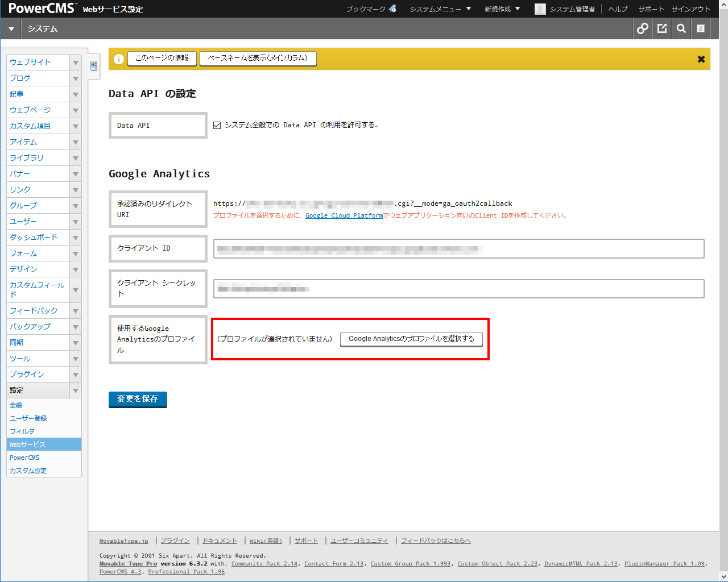Select カスタムフィールド in the sidebar
Image resolution: width=728 pixels, height=582 pixels.
pyautogui.click(x=37, y=290)
